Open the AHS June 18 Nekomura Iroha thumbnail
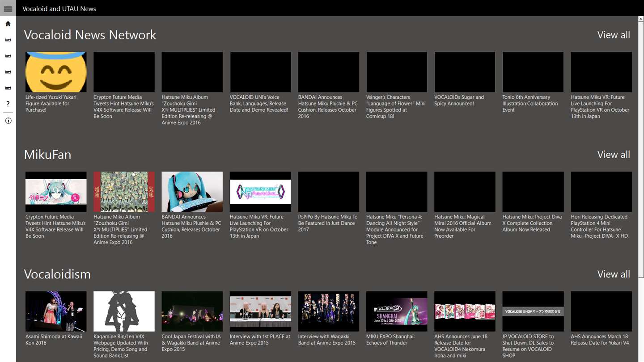The image size is (644, 362). tap(465, 311)
